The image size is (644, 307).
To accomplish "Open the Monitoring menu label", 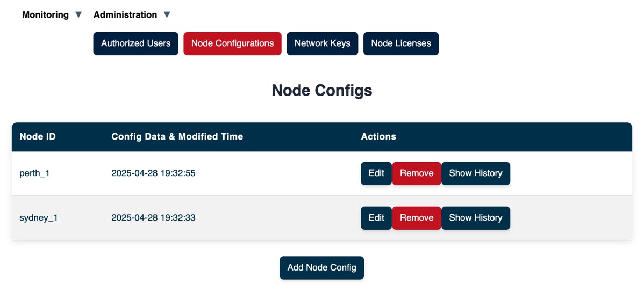I will (x=46, y=14).
